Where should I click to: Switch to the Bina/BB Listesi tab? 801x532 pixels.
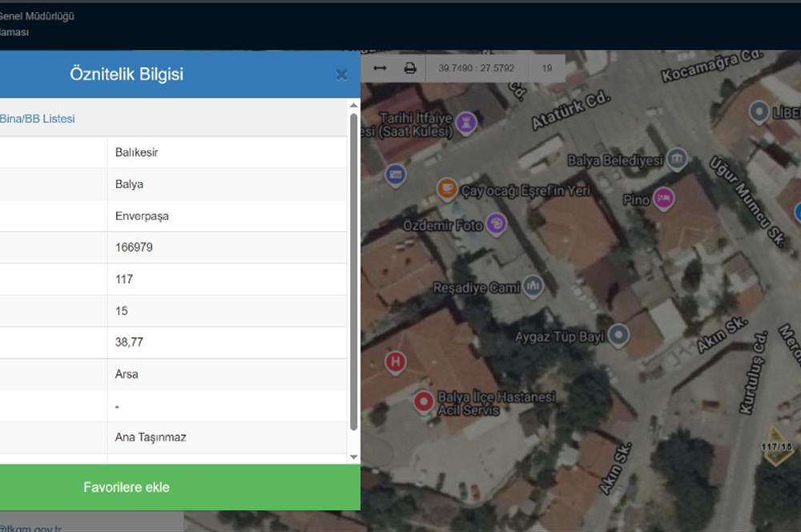pyautogui.click(x=37, y=119)
